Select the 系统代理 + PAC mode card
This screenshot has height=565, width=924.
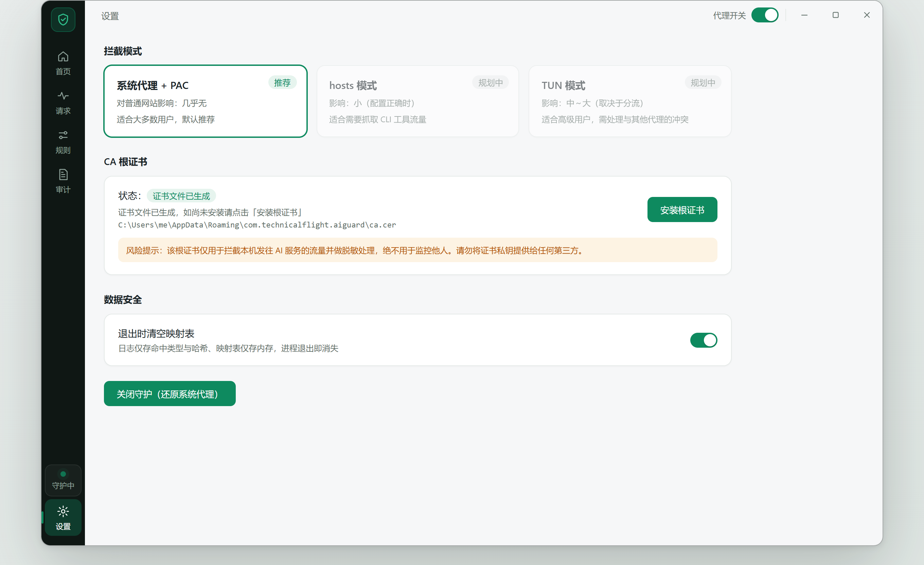pos(206,101)
